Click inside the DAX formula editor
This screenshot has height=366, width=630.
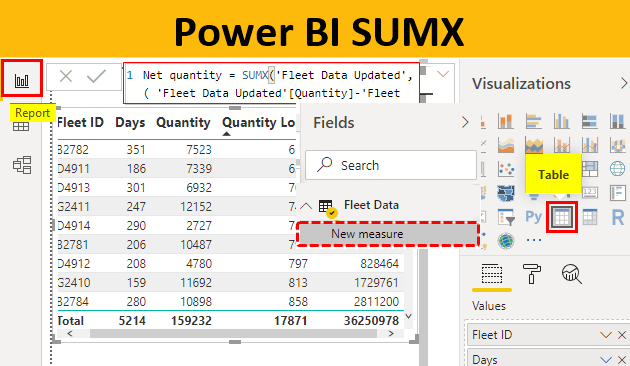[272, 84]
